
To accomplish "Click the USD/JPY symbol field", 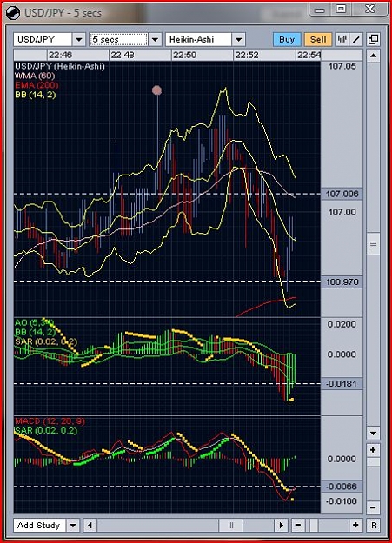I will click(x=43, y=39).
